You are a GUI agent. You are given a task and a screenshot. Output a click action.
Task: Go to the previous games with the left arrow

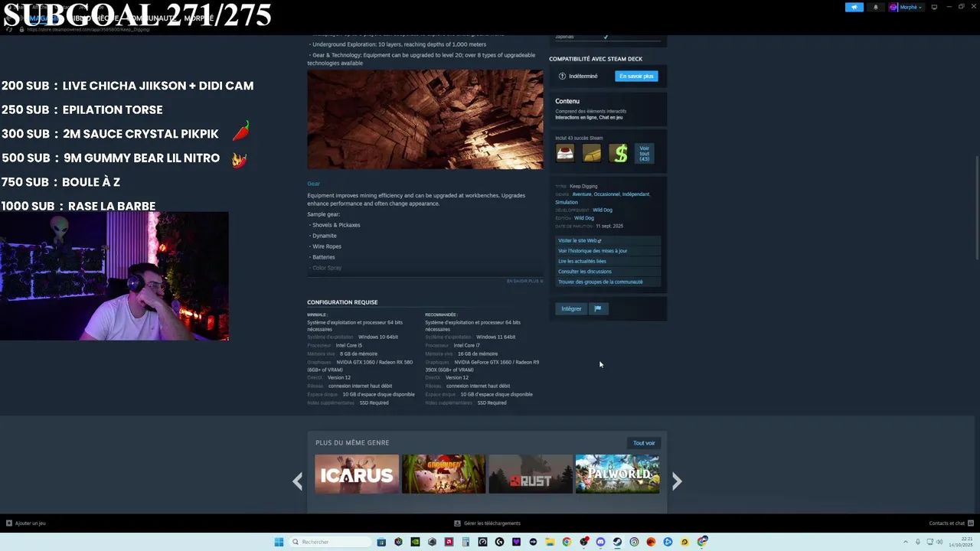[x=298, y=481]
